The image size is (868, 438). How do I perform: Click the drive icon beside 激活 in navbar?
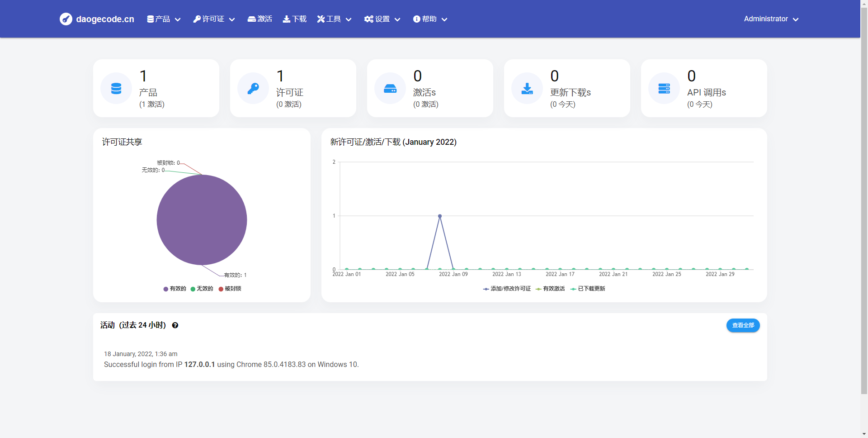point(252,19)
